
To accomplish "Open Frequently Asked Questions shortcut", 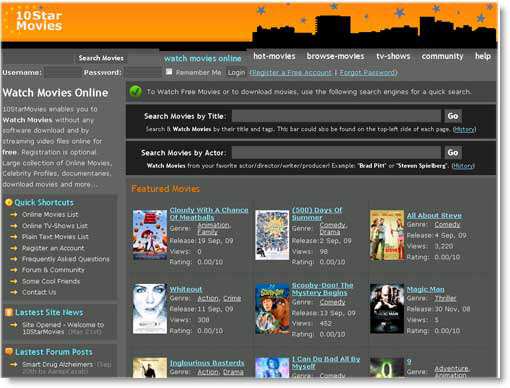I will pyautogui.click(x=66, y=259).
